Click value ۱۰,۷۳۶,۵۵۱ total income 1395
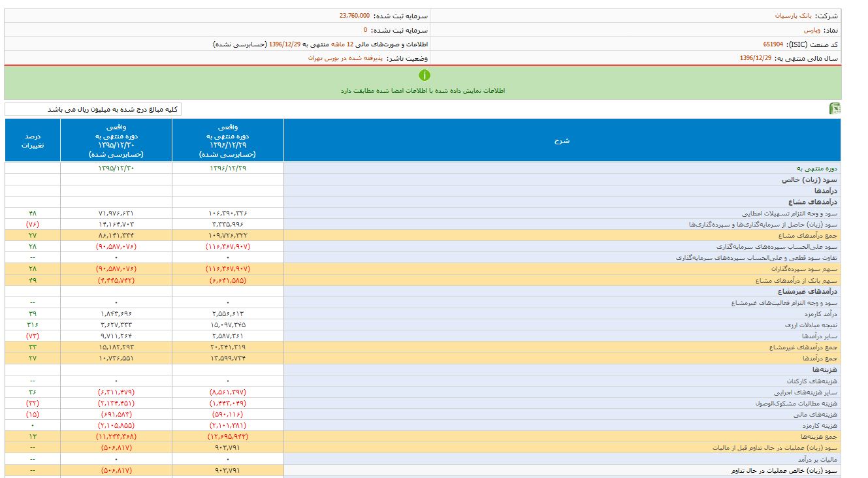Screen dimensions: 868x478 tap(116, 358)
